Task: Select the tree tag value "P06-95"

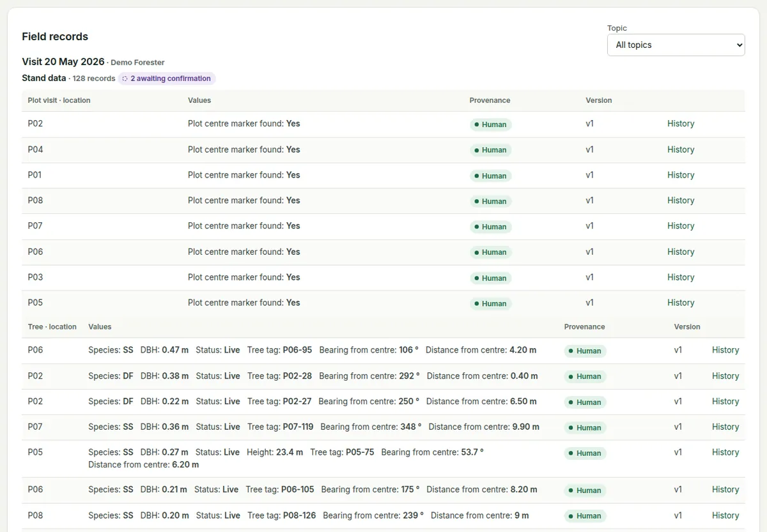Action: point(297,350)
